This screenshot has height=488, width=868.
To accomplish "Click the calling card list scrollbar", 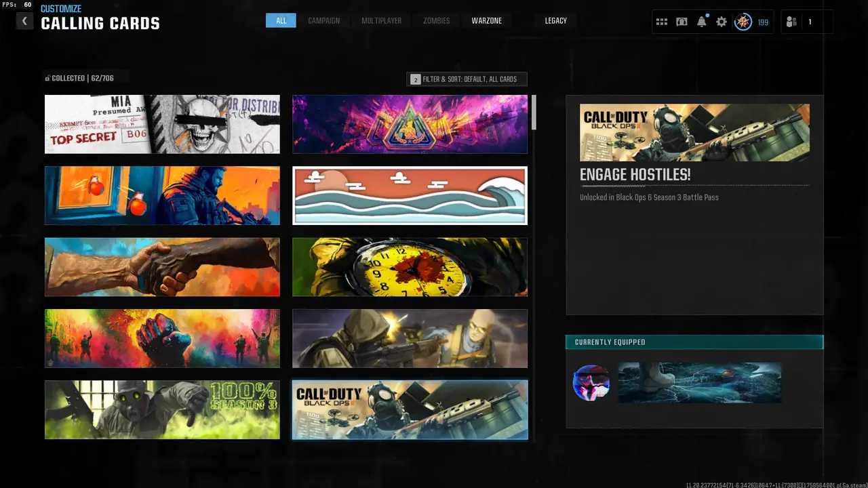I will point(534,113).
